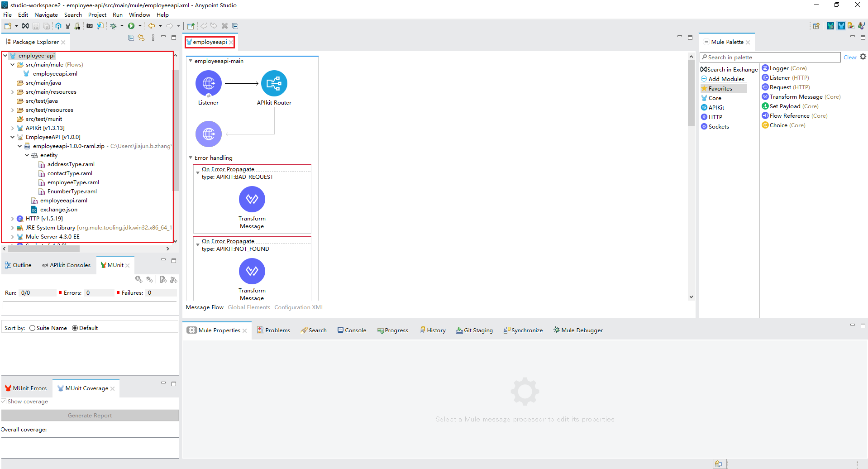Select Default sort radio button
This screenshot has width=868, height=469.
pyautogui.click(x=75, y=328)
